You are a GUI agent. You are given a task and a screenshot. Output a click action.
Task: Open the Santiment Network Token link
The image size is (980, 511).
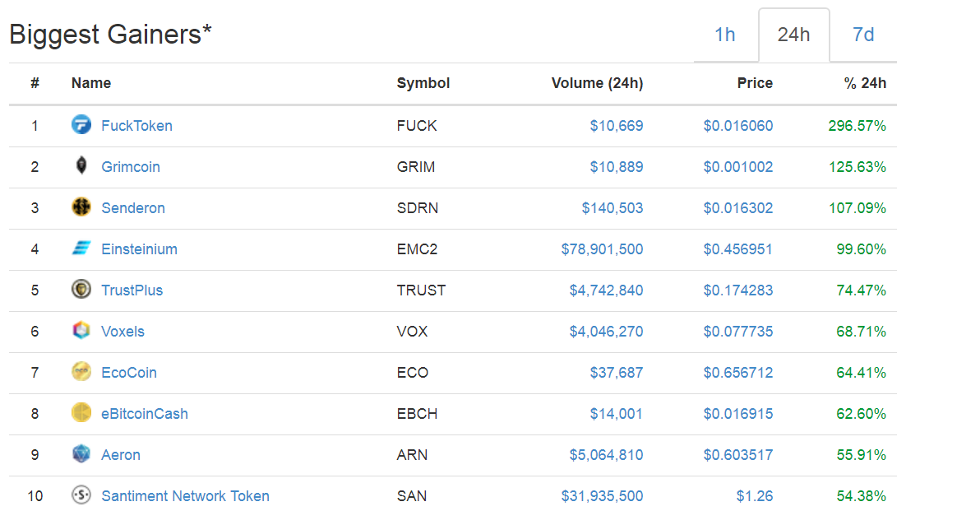tap(185, 496)
